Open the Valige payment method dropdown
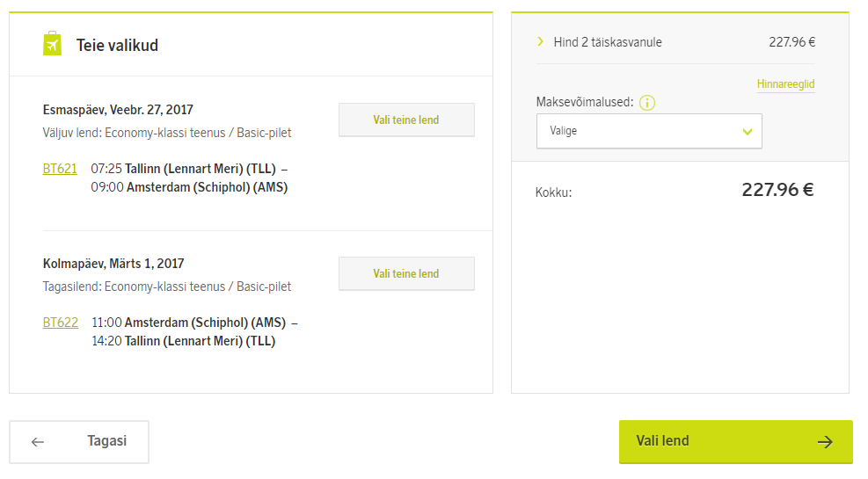 point(649,131)
